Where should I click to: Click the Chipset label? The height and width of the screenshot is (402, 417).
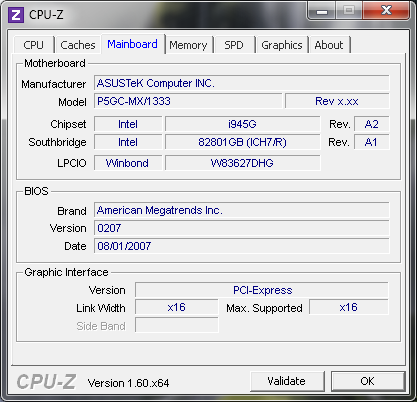pyautogui.click(x=68, y=124)
